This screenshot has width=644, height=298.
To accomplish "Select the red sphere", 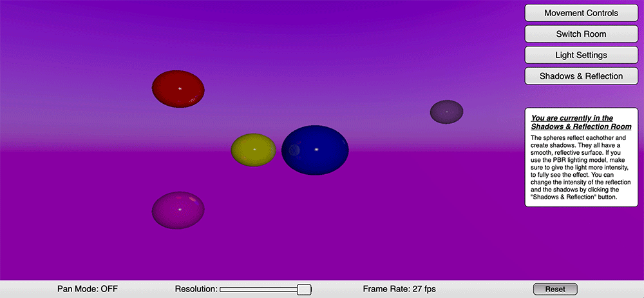I will 178,89.
